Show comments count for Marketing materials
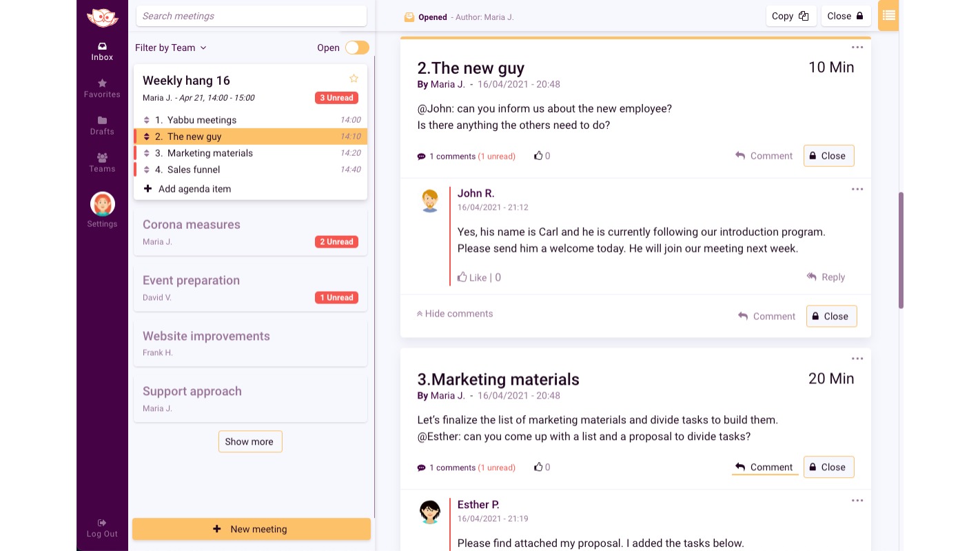Screen dimensions: 980x551 click(x=466, y=468)
